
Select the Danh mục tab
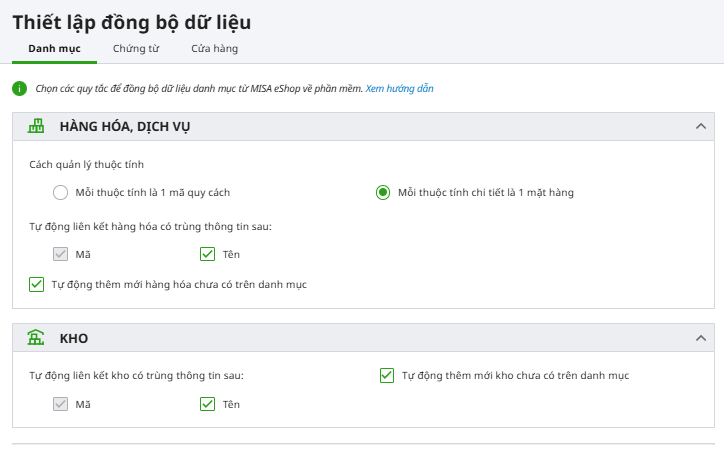tap(54, 48)
